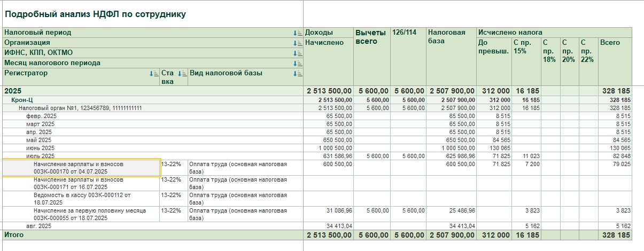Image resolution: width=644 pixels, height=251 pixels.
Task: Open document 003К-000170 от 04.07.2025
Action: [x=82, y=168]
